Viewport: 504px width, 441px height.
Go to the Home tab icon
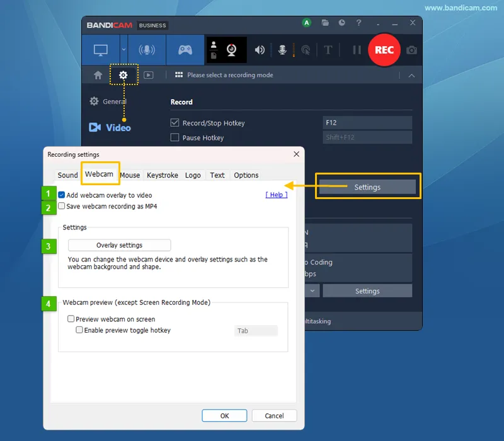[98, 75]
